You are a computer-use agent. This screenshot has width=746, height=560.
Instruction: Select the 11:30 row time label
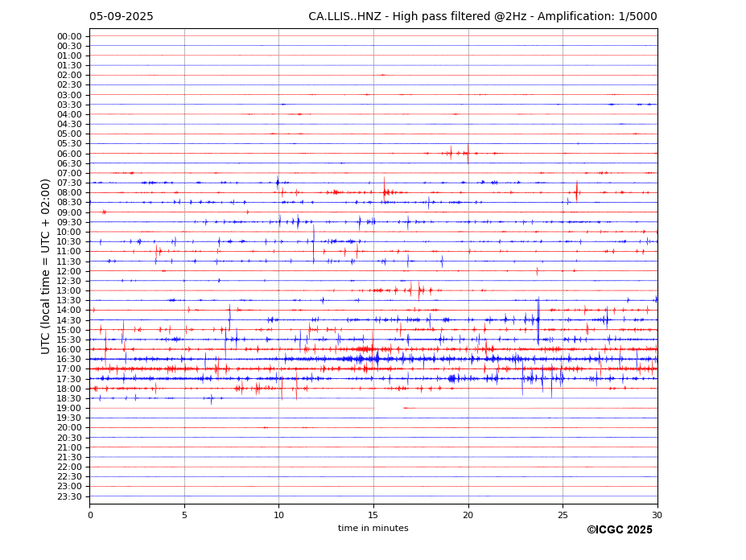click(x=69, y=261)
